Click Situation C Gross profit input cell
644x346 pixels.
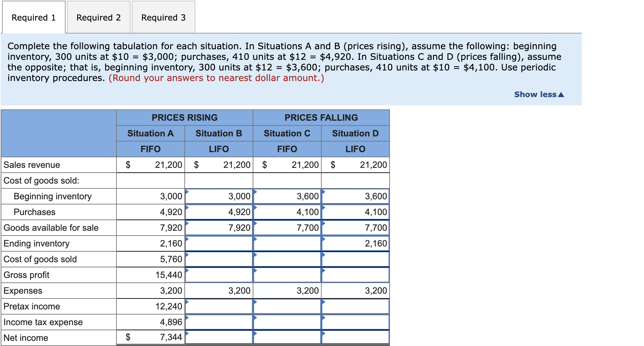pyautogui.click(x=287, y=275)
